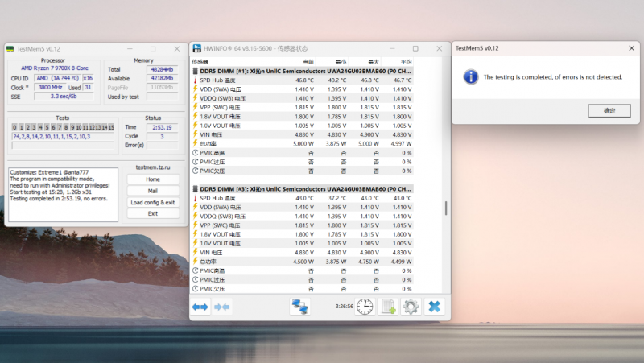Close sensors with the blue X icon
The width and height of the screenshot is (644, 363).
pyautogui.click(x=434, y=307)
